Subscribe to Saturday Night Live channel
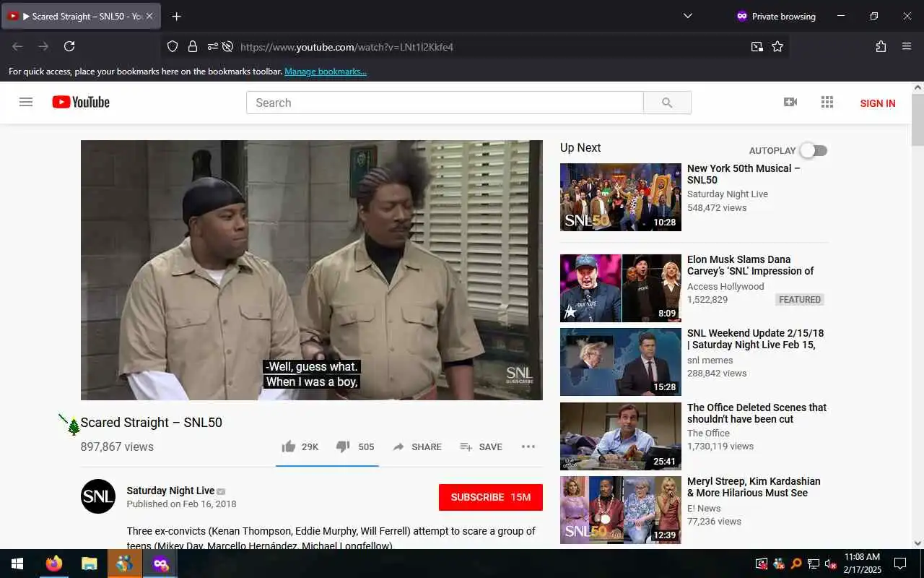 pos(491,497)
